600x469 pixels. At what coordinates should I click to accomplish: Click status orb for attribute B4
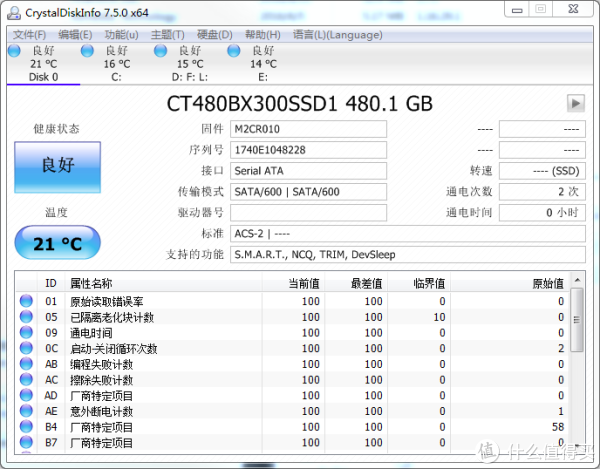pyautogui.click(x=26, y=427)
